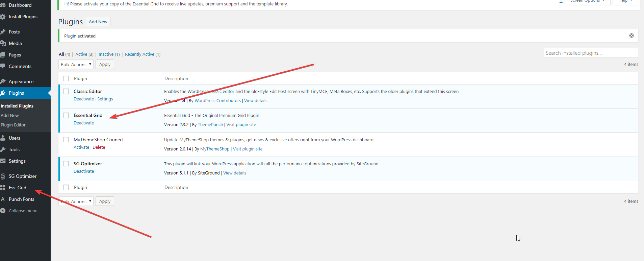Click the Search installed plugins field

click(591, 53)
